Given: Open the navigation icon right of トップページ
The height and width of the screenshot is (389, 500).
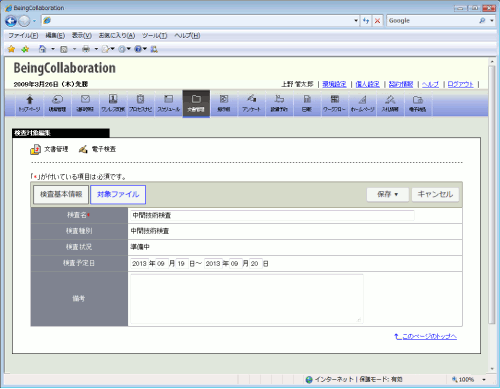Looking at the screenshot, I should click(57, 104).
